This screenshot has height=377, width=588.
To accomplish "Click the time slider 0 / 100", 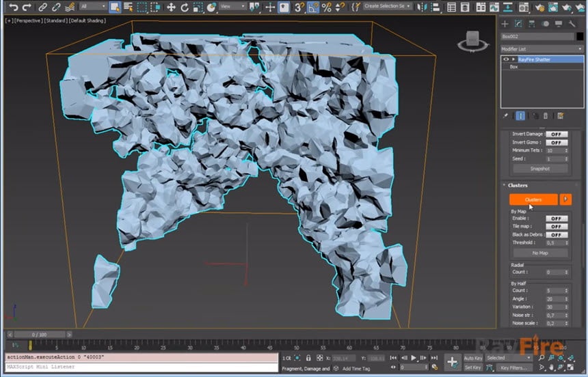I will [x=40, y=334].
